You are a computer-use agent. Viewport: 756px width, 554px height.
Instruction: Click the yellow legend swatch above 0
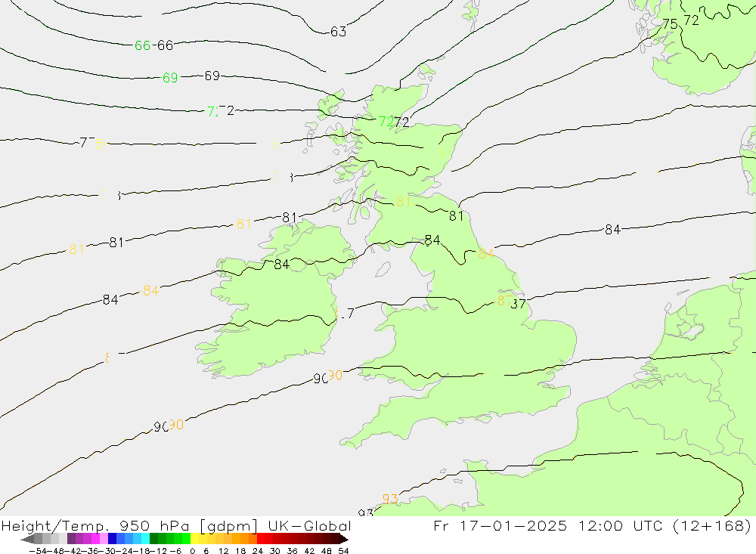pos(194,539)
